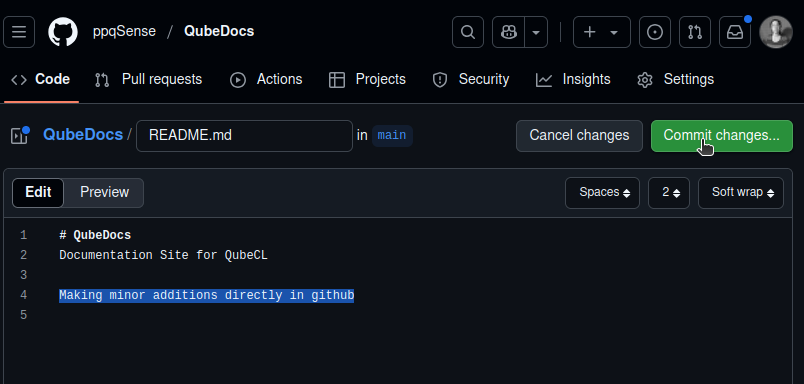The height and width of the screenshot is (384, 804).
Task: Switch to the Code tab
Action: tap(41, 79)
